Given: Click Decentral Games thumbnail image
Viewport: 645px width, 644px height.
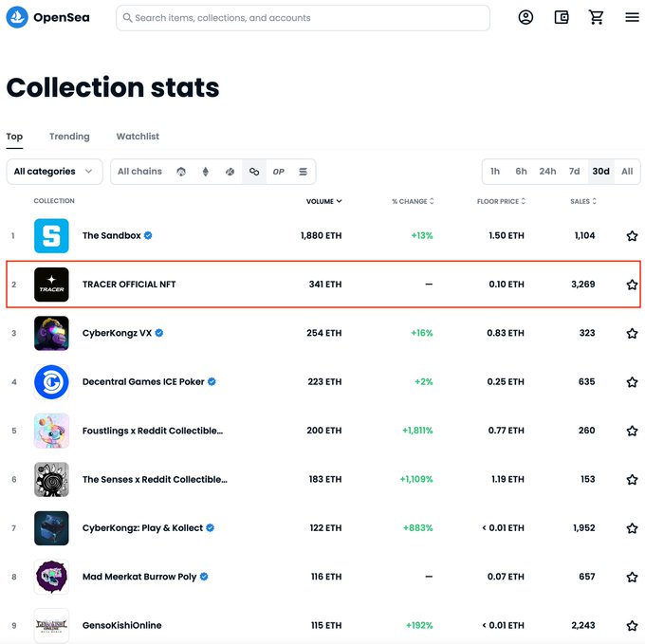Looking at the screenshot, I should click(51, 382).
